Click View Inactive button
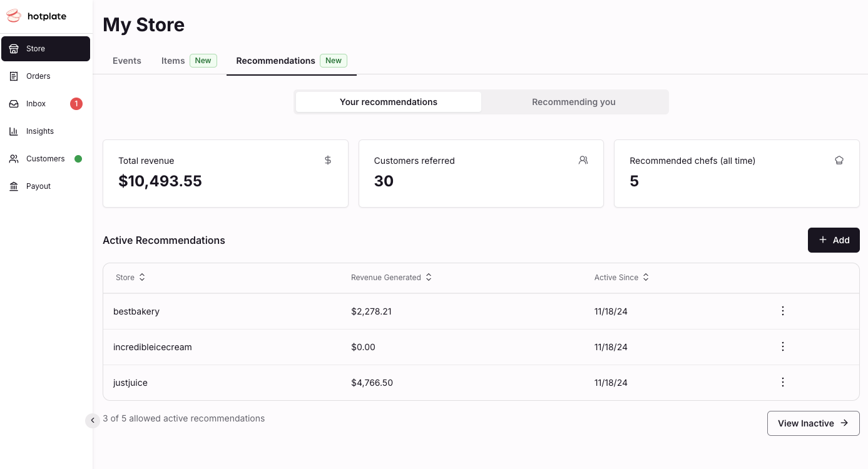 click(813, 423)
